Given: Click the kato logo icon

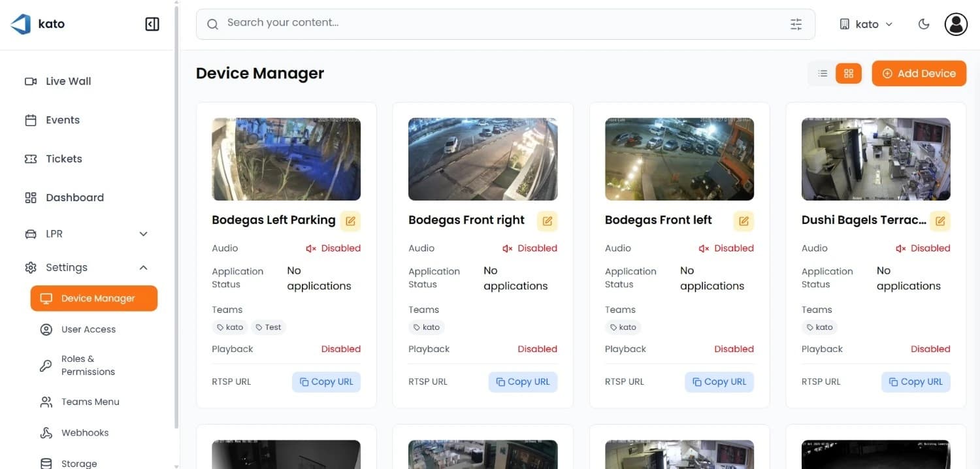Looking at the screenshot, I should 21,24.
